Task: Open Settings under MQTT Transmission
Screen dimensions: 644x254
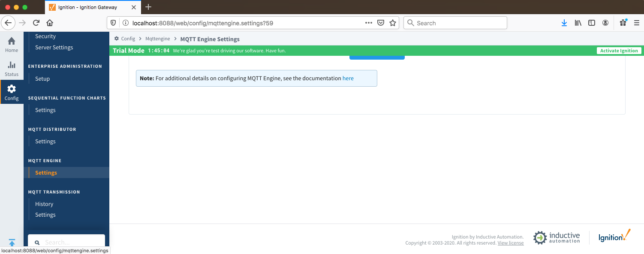Action: coord(45,215)
